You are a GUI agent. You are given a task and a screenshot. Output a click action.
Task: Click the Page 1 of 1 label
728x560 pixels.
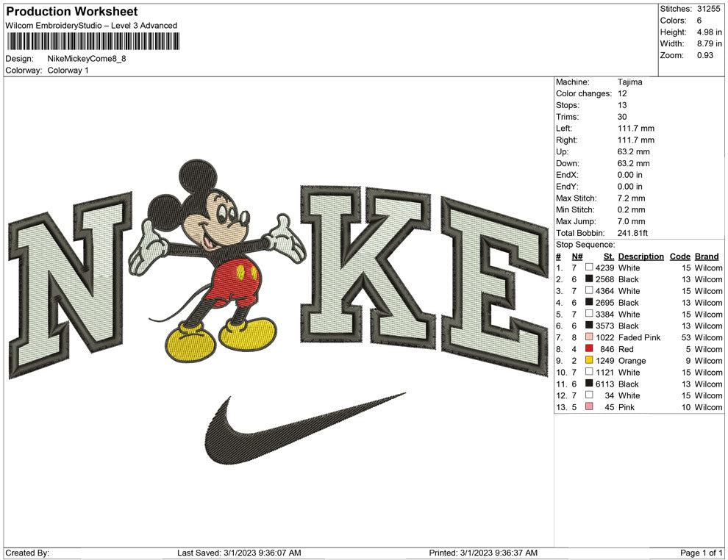point(700,551)
